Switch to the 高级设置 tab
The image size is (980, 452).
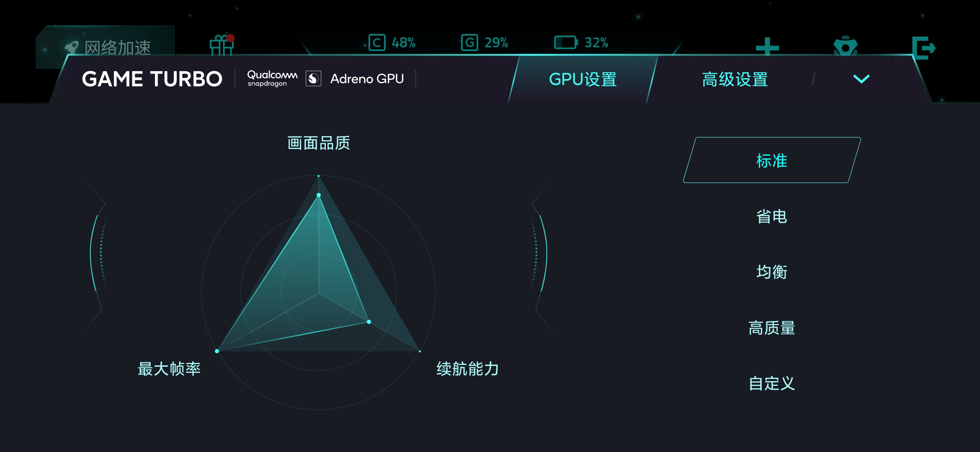735,80
